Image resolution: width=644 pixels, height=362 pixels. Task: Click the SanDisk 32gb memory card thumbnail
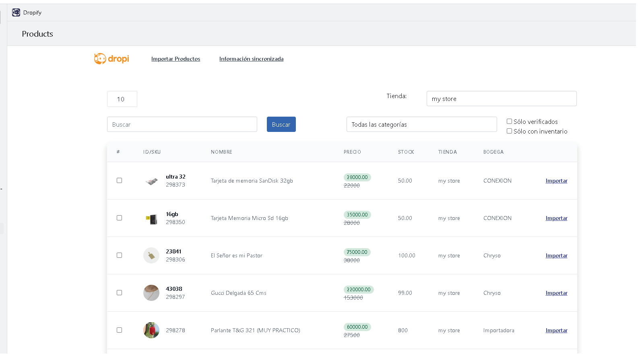151,181
